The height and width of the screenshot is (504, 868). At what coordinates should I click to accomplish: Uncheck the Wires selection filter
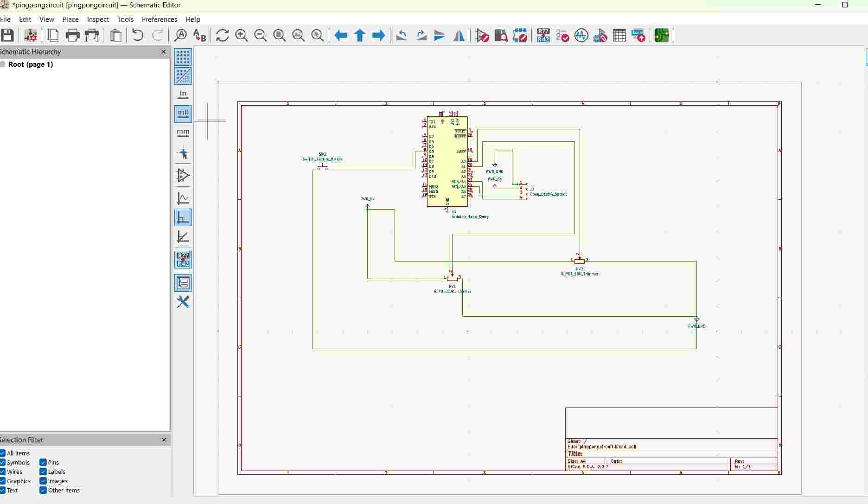click(3, 472)
